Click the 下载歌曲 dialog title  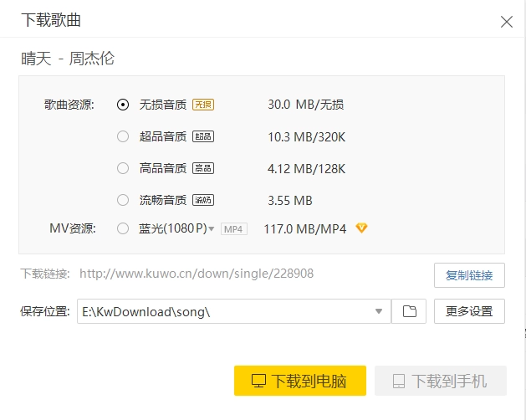51,20
